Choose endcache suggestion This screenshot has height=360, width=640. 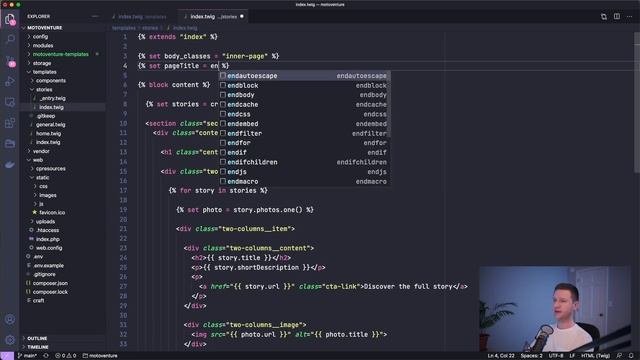(x=304, y=105)
